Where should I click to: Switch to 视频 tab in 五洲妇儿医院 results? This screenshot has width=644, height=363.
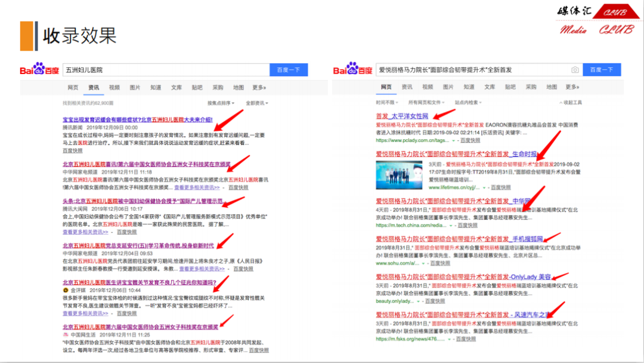coord(114,87)
